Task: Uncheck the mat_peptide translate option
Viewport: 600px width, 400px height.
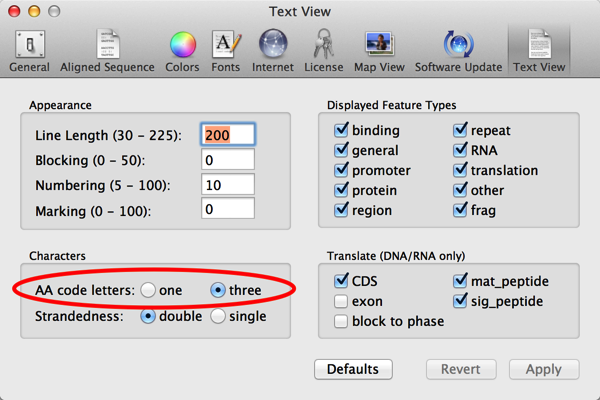Action: tap(462, 281)
